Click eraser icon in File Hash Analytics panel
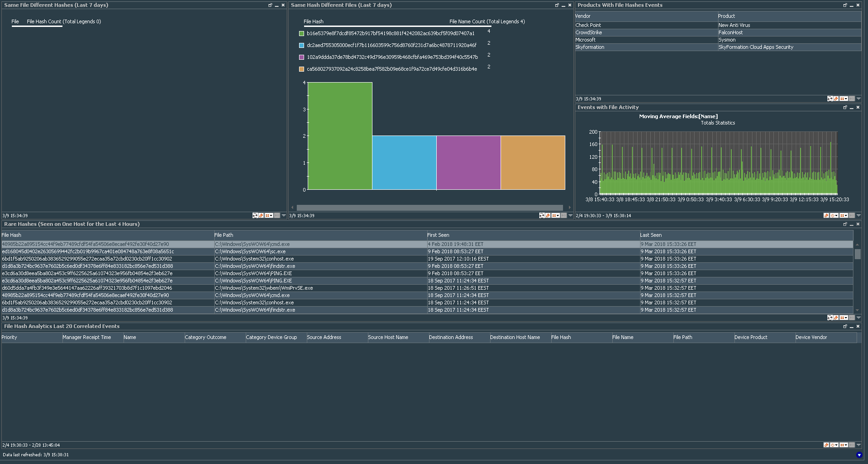868x464 pixels. [826, 445]
